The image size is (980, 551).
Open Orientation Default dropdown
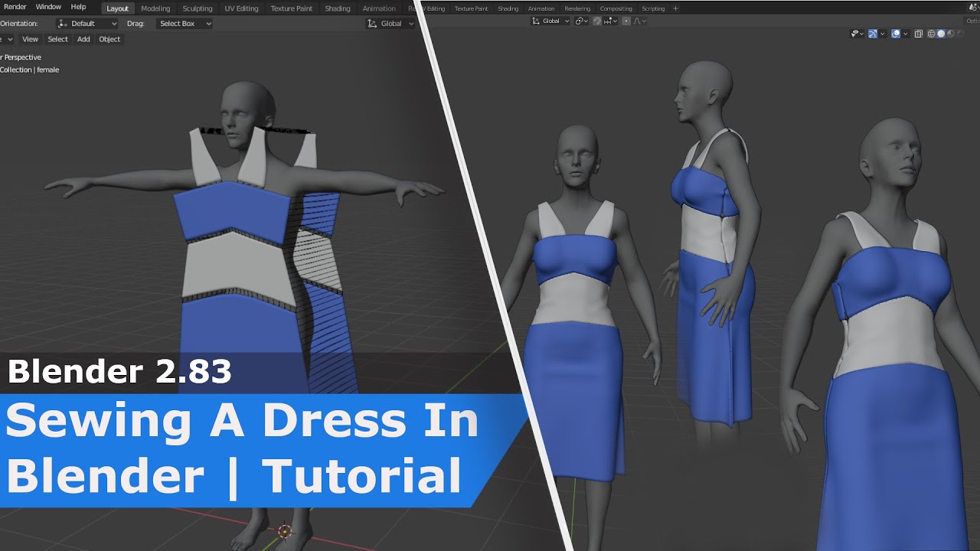coord(87,24)
